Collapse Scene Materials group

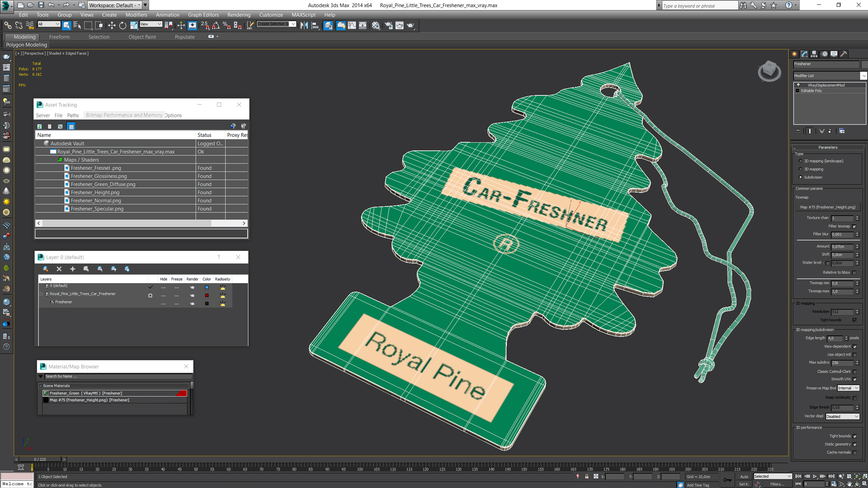tap(40, 386)
